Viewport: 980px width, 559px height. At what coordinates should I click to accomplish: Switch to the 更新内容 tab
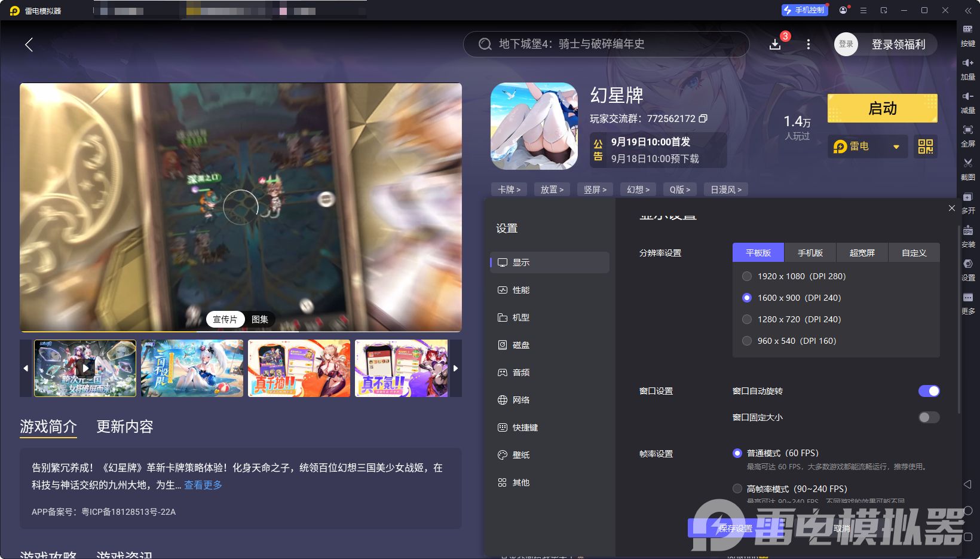(x=124, y=427)
